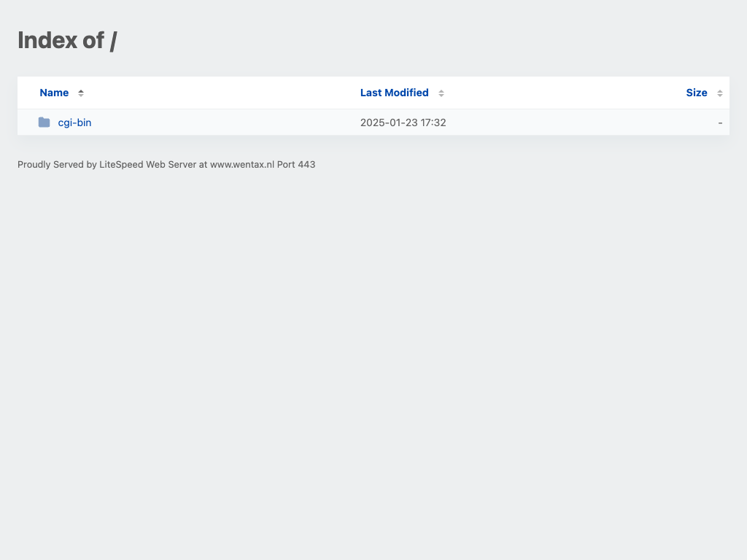The width and height of the screenshot is (747, 560).
Task: Click www.wentax.nl in the footer
Action: 241,165
